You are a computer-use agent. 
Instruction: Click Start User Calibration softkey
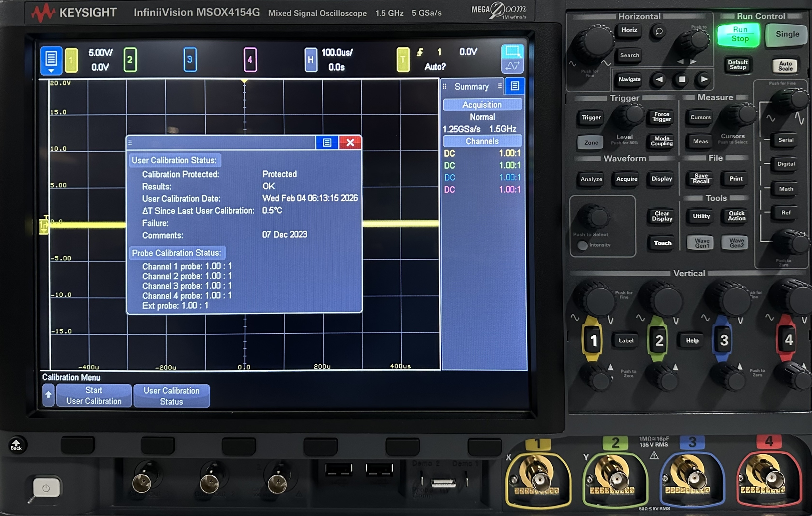coord(94,396)
